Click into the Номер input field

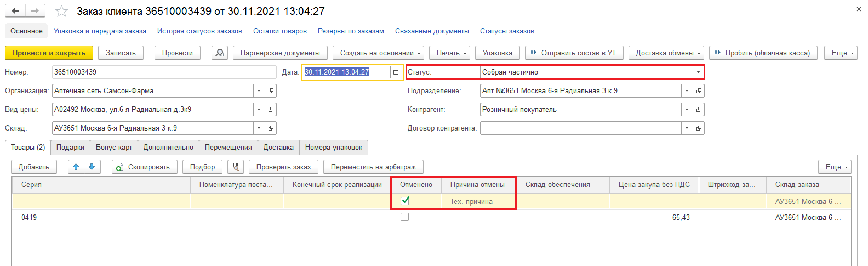163,72
